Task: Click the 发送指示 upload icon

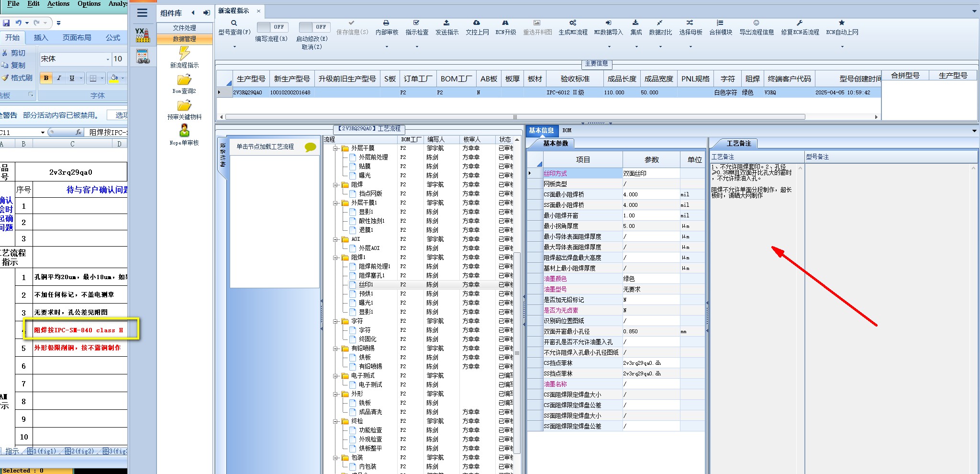Action: pos(446,23)
